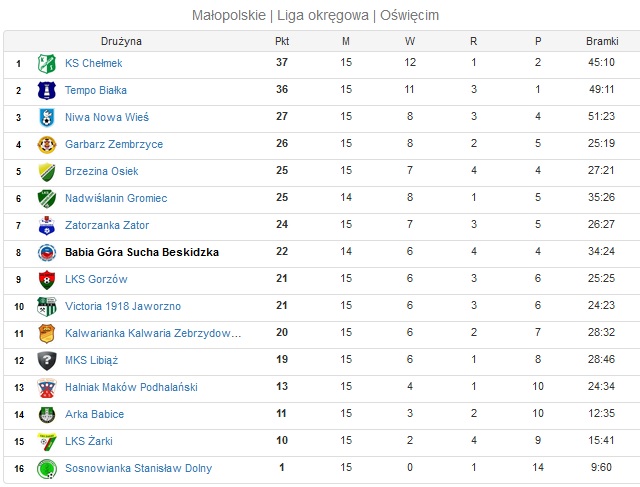This screenshot has height=487, width=640.
Task: Open the Nadwiślanin Gromiec team link
Action: [116, 198]
